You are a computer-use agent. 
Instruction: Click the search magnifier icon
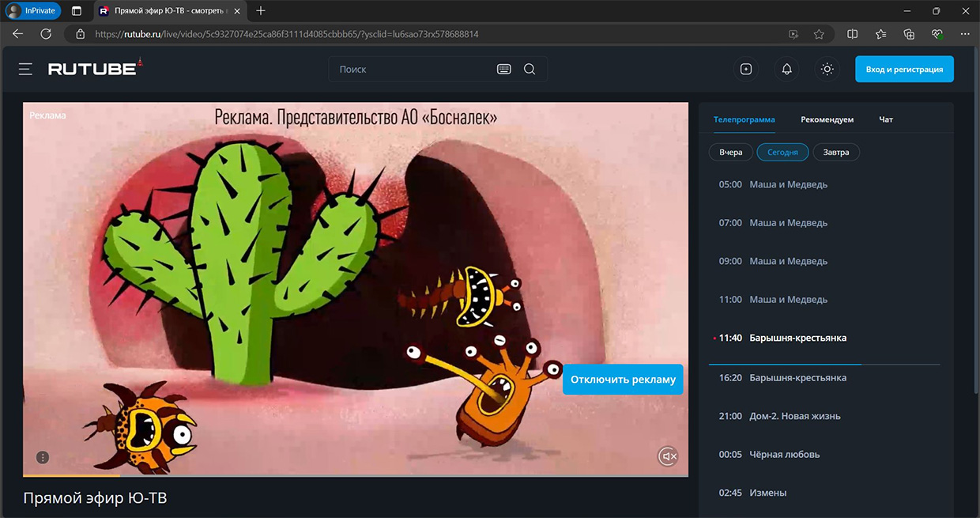coord(530,70)
